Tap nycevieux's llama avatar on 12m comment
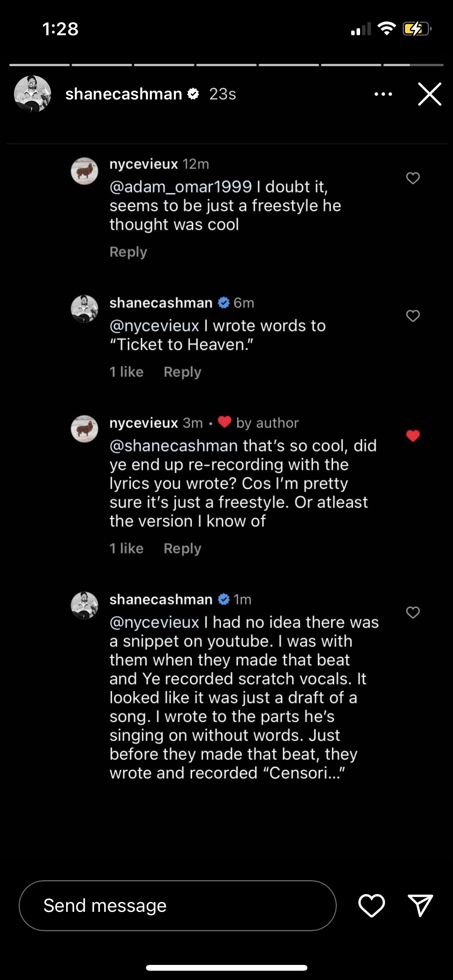Image resolution: width=453 pixels, height=980 pixels. 84,171
